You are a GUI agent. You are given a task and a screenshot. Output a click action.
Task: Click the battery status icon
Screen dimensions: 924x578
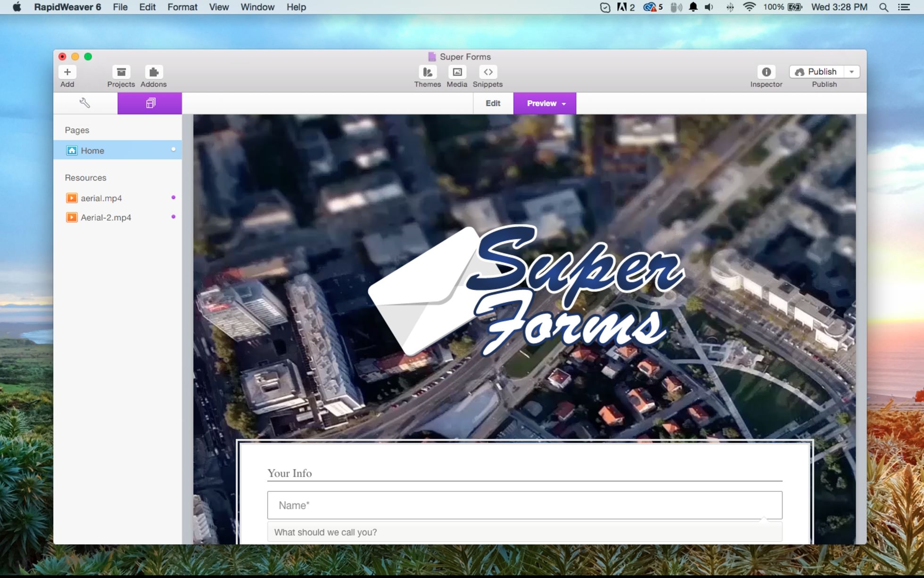click(795, 7)
